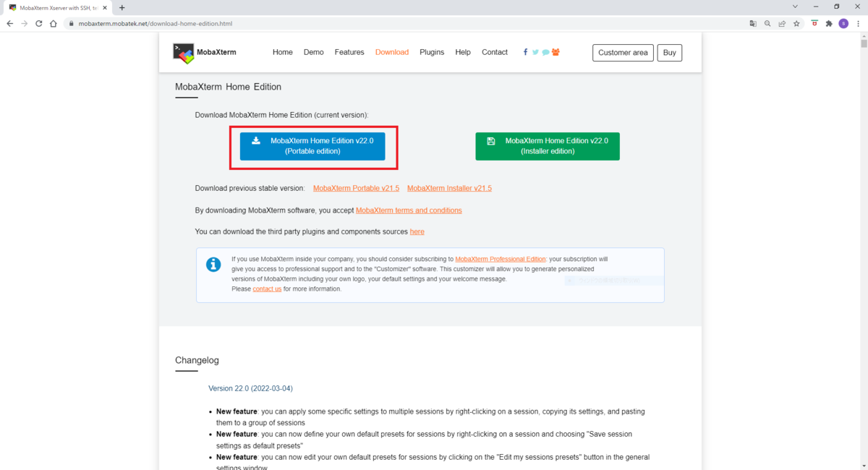Bookmark this page with the star icon
Viewport: 868px width, 470px height.
coord(796,23)
